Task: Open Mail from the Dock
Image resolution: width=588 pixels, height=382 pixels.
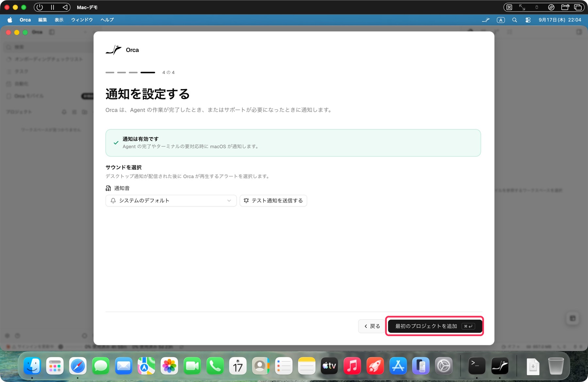Action: click(123, 366)
